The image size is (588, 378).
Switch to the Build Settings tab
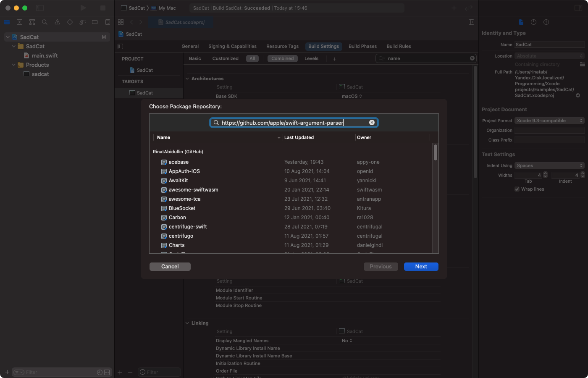click(x=323, y=46)
